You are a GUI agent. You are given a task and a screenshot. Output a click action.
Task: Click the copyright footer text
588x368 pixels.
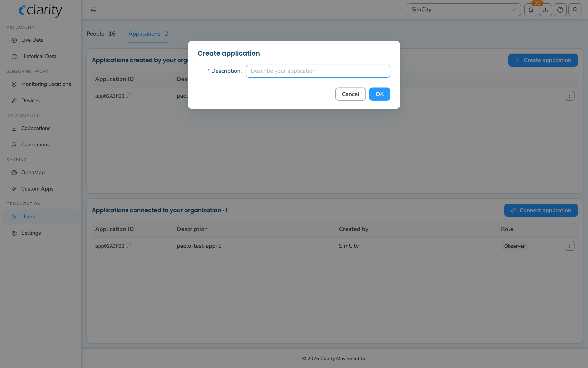[x=335, y=359]
